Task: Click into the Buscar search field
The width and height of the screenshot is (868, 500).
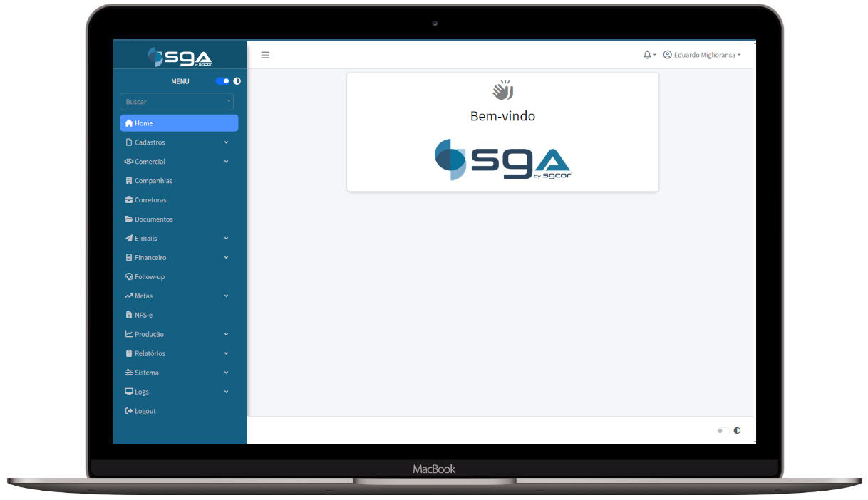Action: tap(177, 102)
